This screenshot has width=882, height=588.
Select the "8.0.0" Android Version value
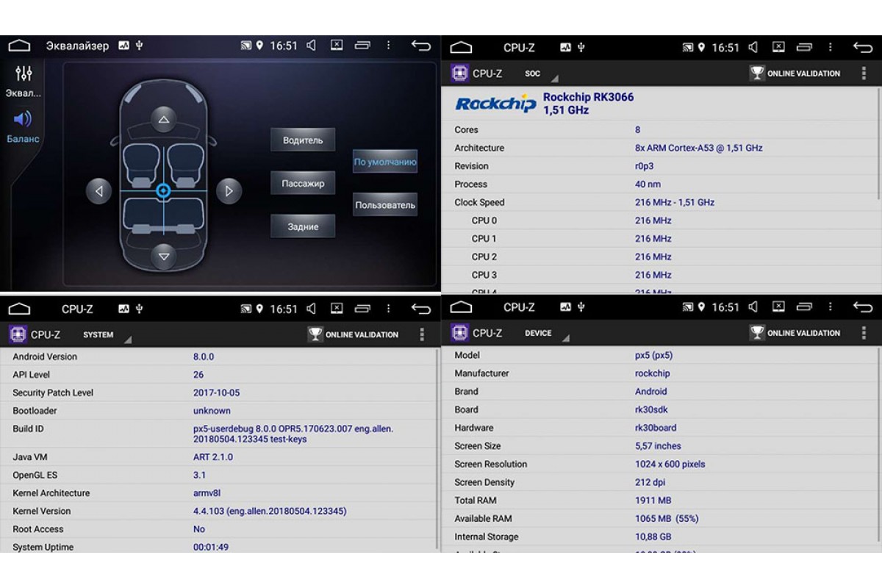click(204, 356)
